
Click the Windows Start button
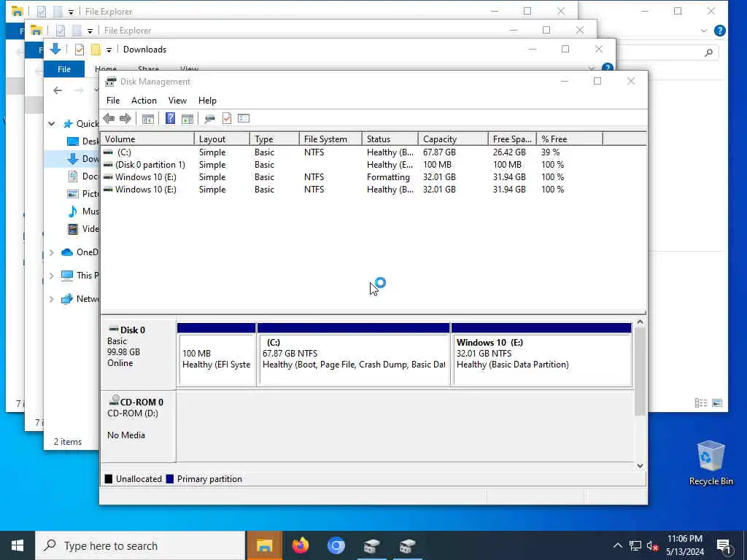tap(18, 545)
